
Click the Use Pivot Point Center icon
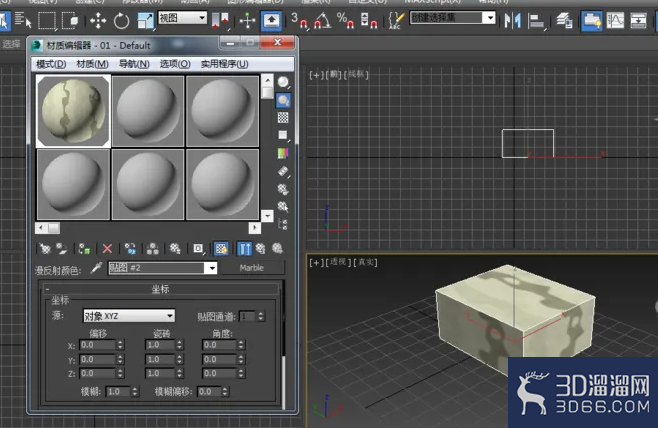pos(220,20)
